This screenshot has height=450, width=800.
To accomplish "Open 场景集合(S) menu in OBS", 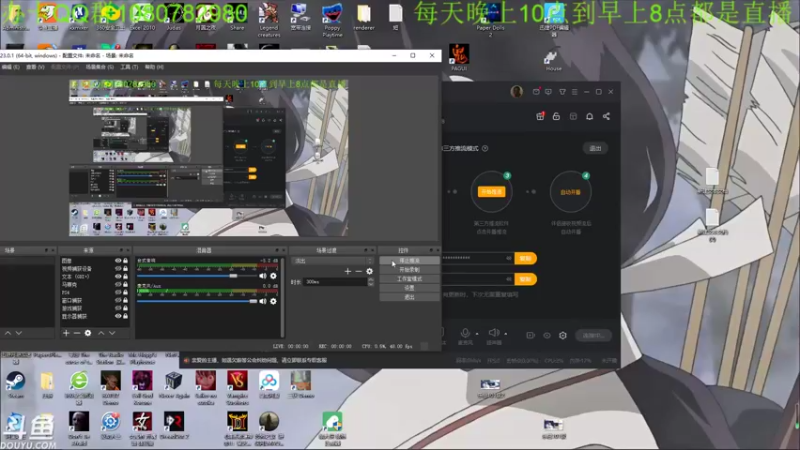I will pos(99,67).
